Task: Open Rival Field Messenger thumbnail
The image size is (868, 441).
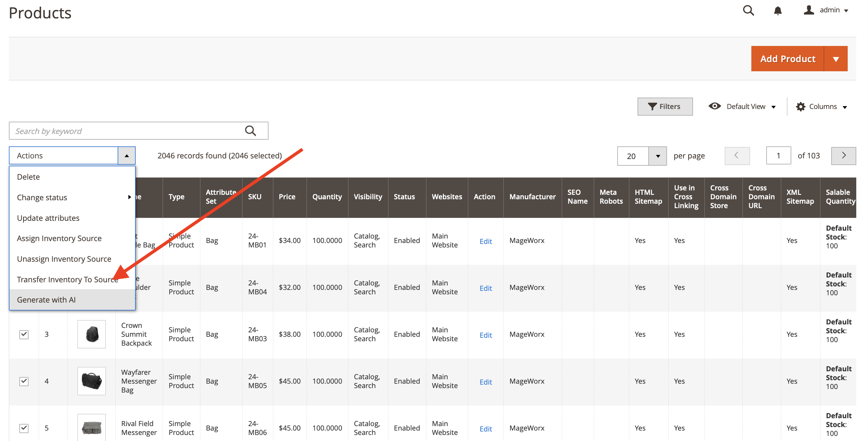Action: pos(92,427)
